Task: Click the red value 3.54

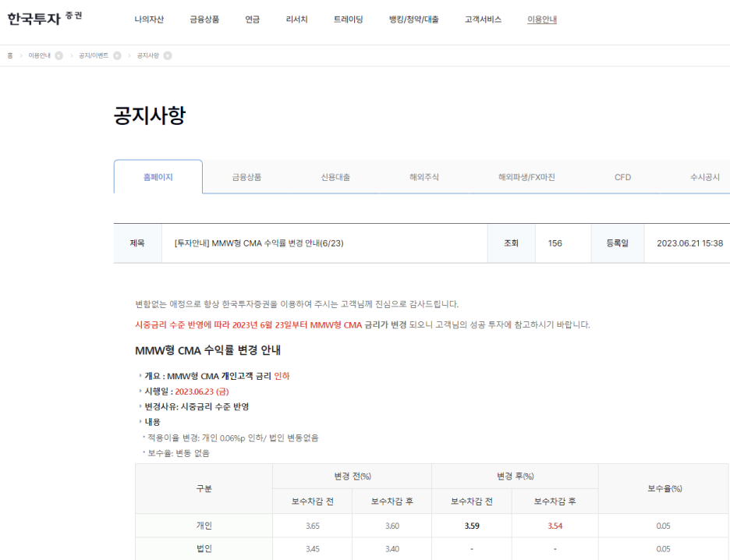Action: click(555, 526)
